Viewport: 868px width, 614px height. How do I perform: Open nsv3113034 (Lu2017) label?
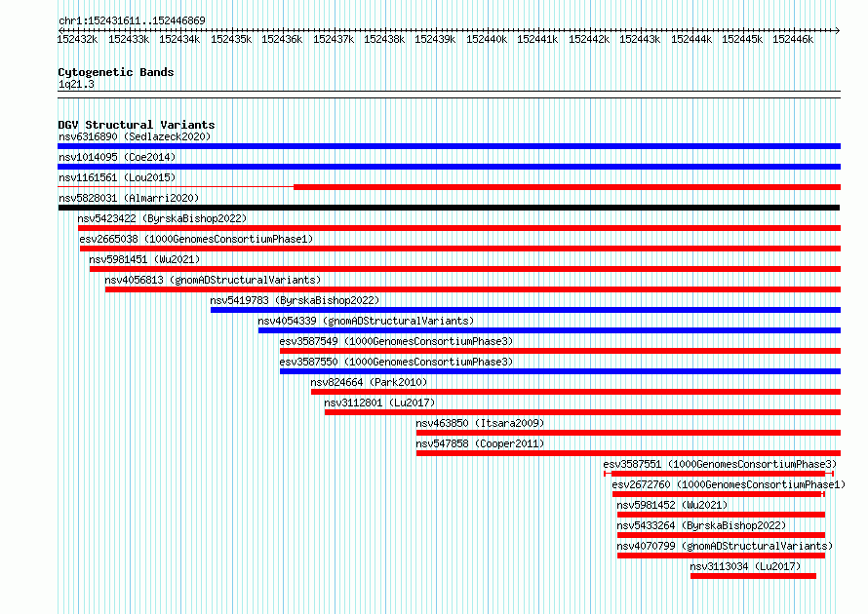click(x=745, y=566)
